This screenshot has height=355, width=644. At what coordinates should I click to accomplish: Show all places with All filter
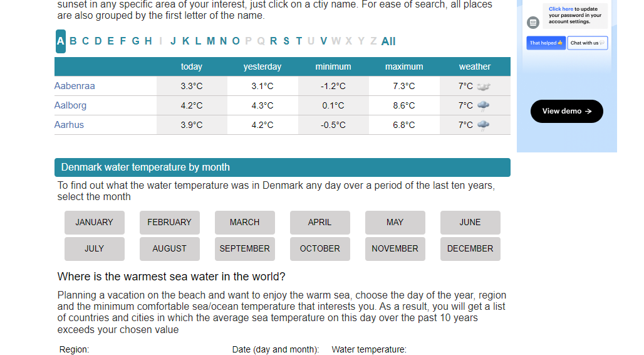(x=388, y=41)
